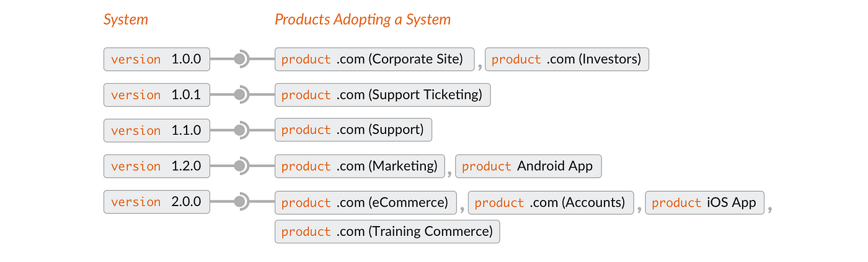Click the connector node beside version 1.1.0

(239, 130)
